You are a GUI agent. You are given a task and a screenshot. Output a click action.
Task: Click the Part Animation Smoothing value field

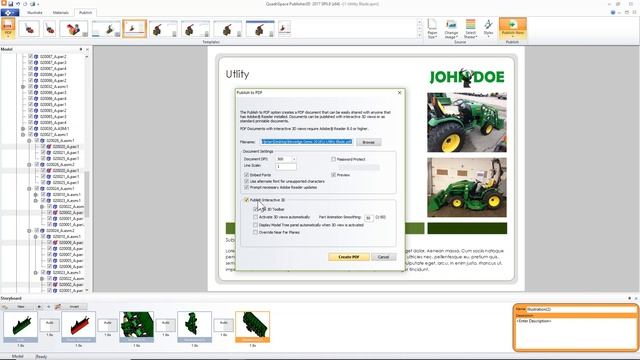369,218
